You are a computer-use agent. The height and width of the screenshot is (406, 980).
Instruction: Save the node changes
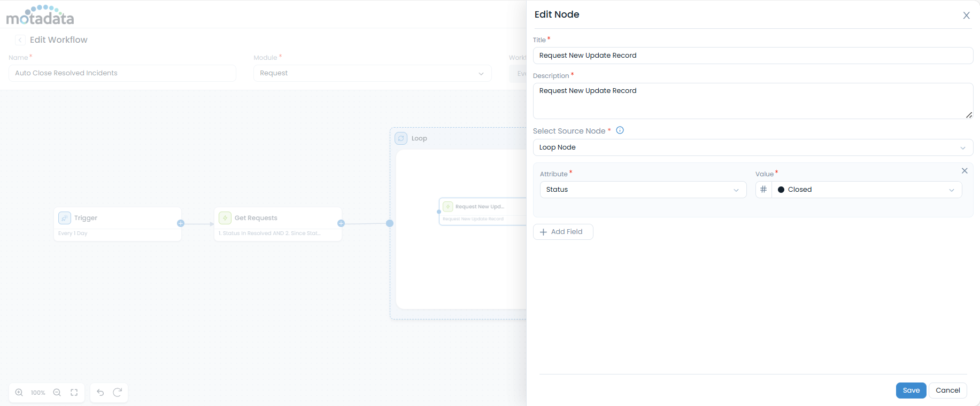(x=911, y=391)
